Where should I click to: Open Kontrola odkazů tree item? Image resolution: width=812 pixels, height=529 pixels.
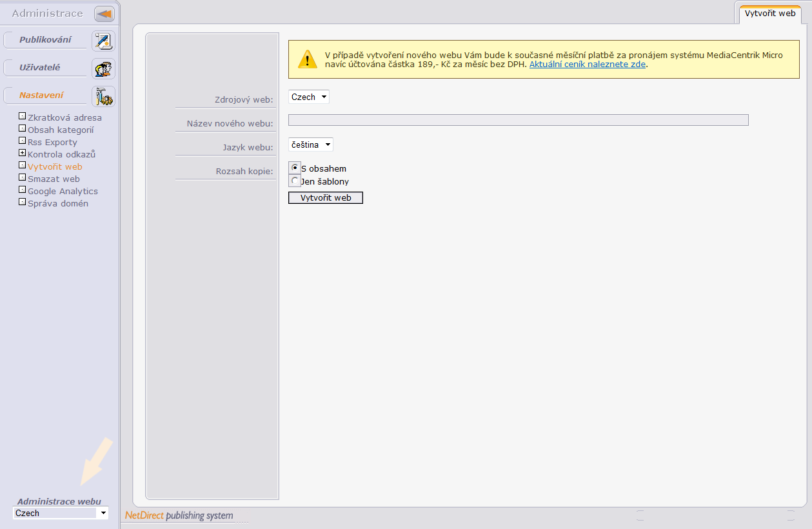click(61, 154)
